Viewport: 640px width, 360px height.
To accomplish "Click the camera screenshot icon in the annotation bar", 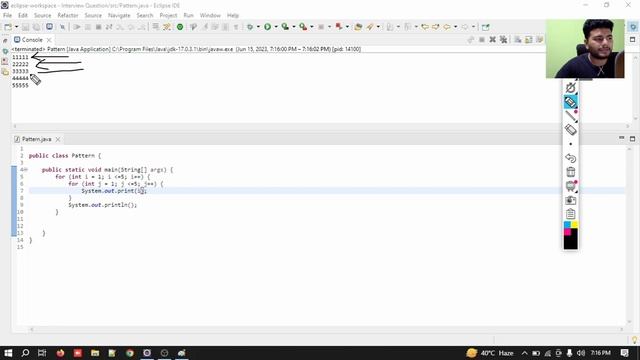I will [570, 200].
